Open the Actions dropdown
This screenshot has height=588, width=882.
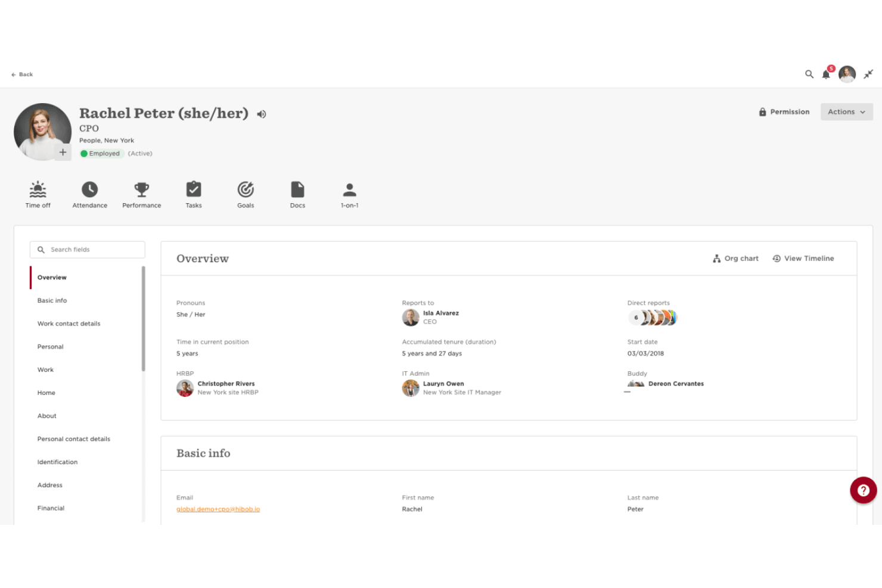846,111
